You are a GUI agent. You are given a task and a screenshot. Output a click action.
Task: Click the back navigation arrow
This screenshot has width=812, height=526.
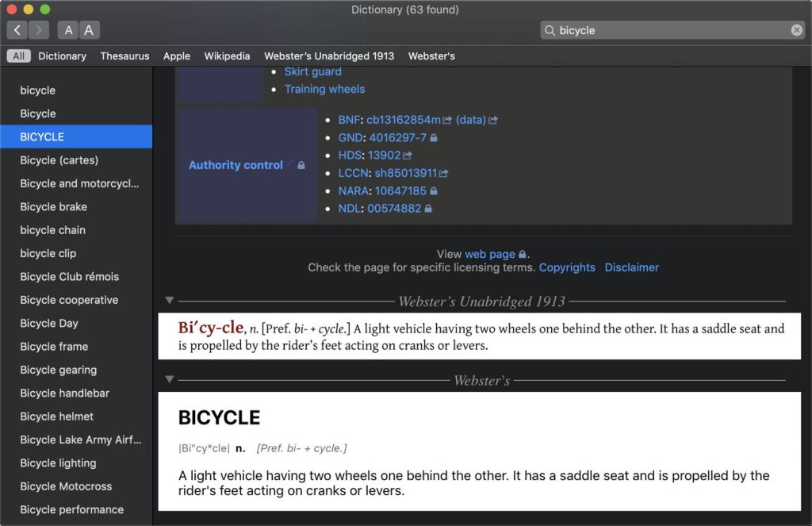pyautogui.click(x=17, y=30)
